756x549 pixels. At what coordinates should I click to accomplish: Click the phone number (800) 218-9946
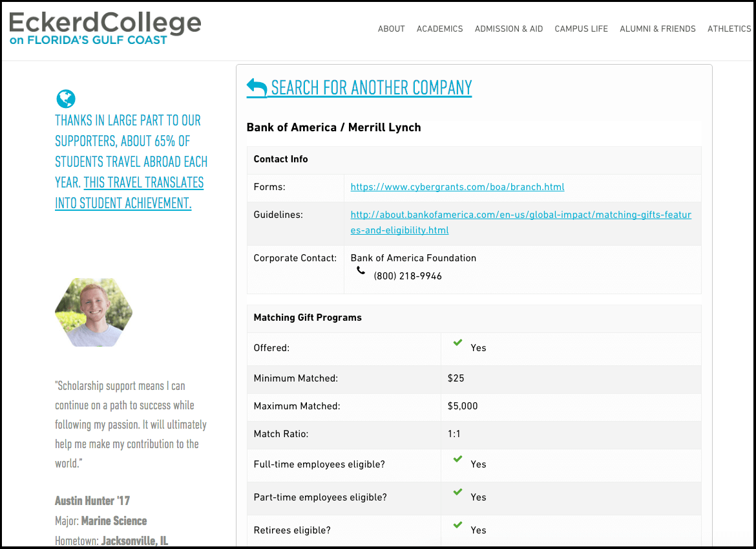click(408, 276)
